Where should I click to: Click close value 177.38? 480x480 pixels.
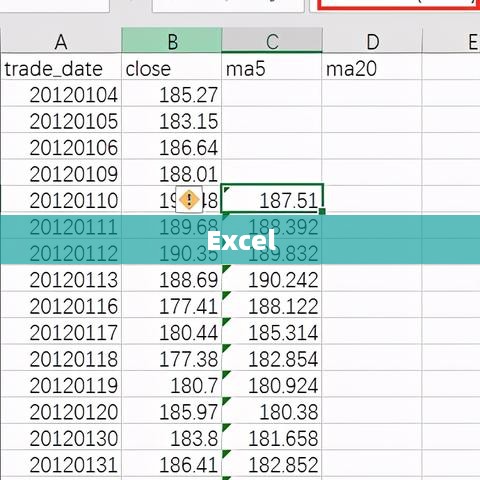[x=172, y=358]
